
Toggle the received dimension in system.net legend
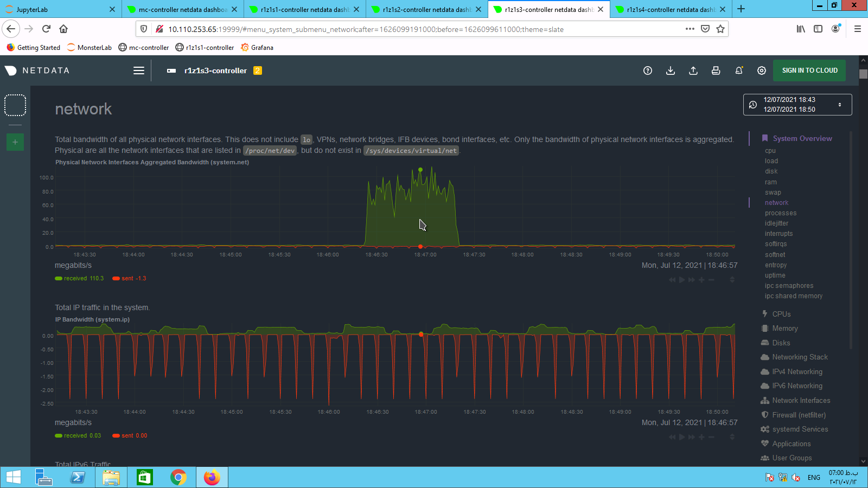point(75,279)
